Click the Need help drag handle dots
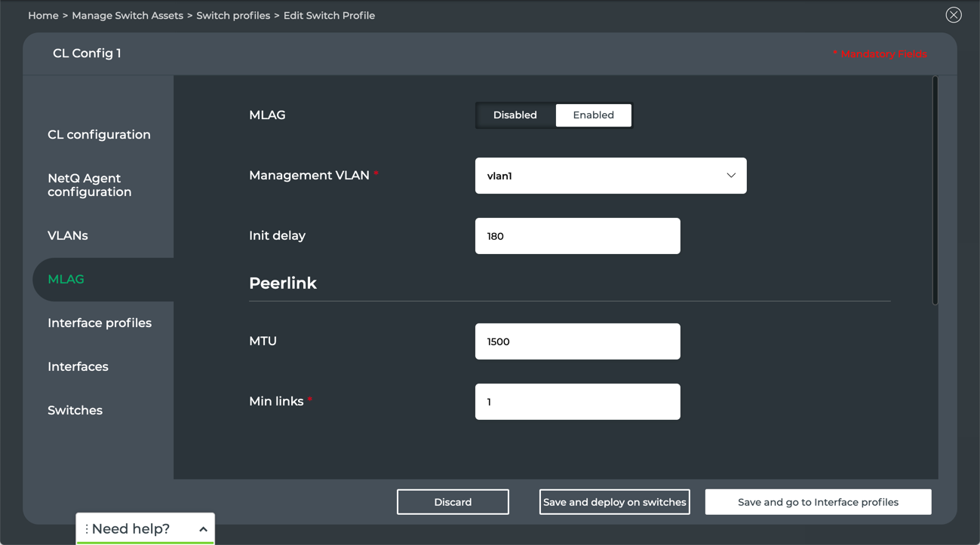Image resolution: width=980 pixels, height=545 pixels. [x=87, y=529]
